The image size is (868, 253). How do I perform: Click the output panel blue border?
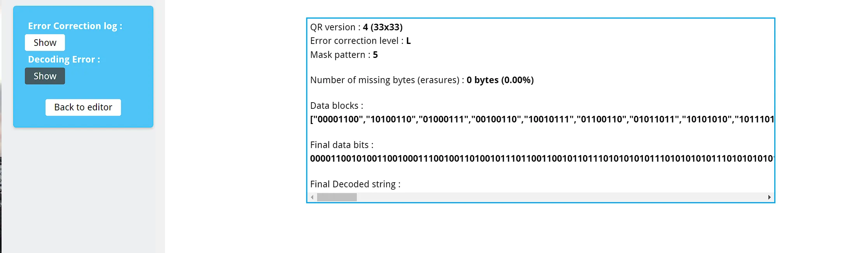(541, 17)
